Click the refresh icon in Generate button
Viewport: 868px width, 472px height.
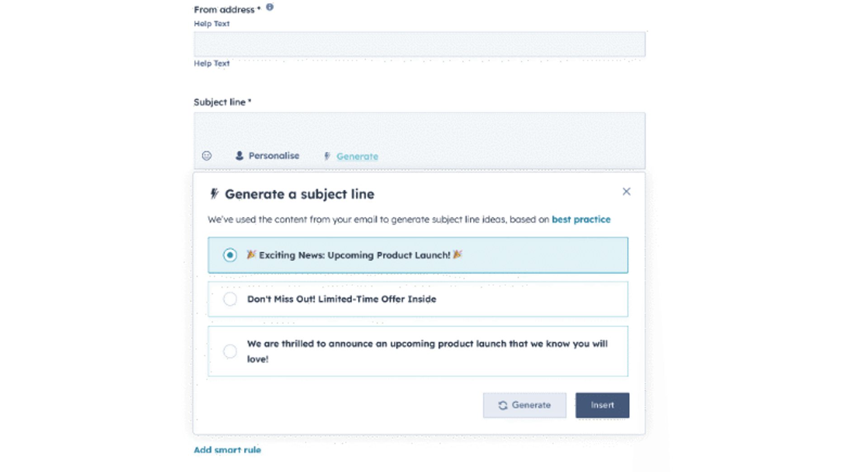[503, 406]
